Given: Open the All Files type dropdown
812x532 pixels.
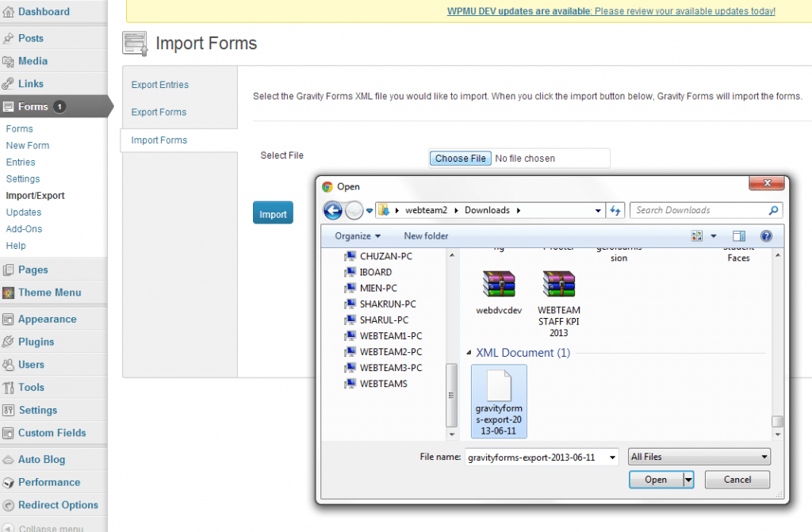Looking at the screenshot, I should point(699,457).
